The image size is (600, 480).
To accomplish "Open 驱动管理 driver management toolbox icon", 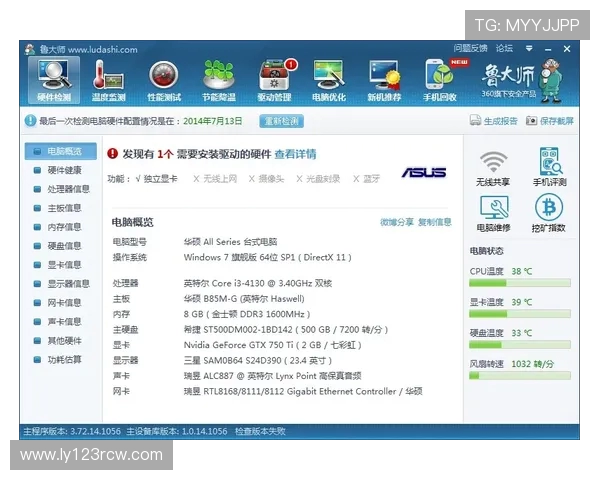I will (x=275, y=80).
